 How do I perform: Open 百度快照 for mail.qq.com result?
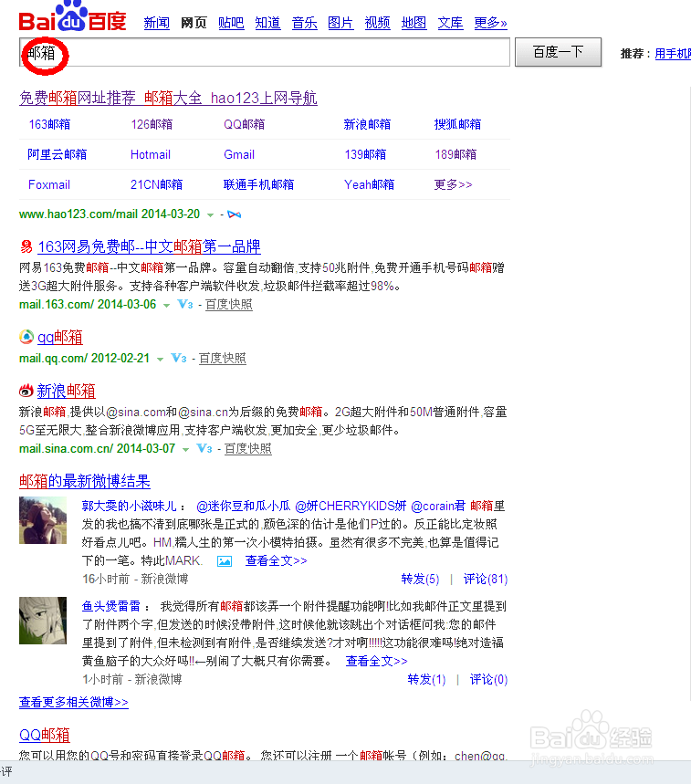(223, 359)
